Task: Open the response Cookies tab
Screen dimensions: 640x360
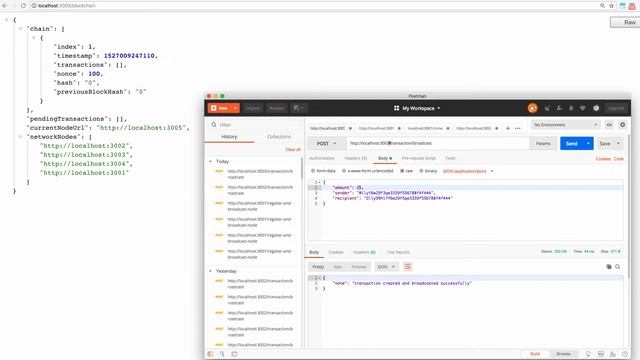Action: (x=336, y=252)
